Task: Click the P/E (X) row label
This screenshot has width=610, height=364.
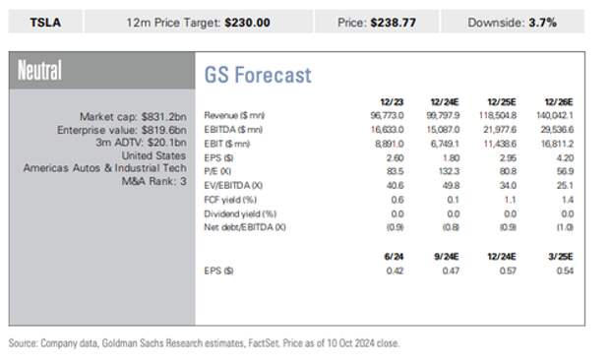Action: tap(217, 171)
